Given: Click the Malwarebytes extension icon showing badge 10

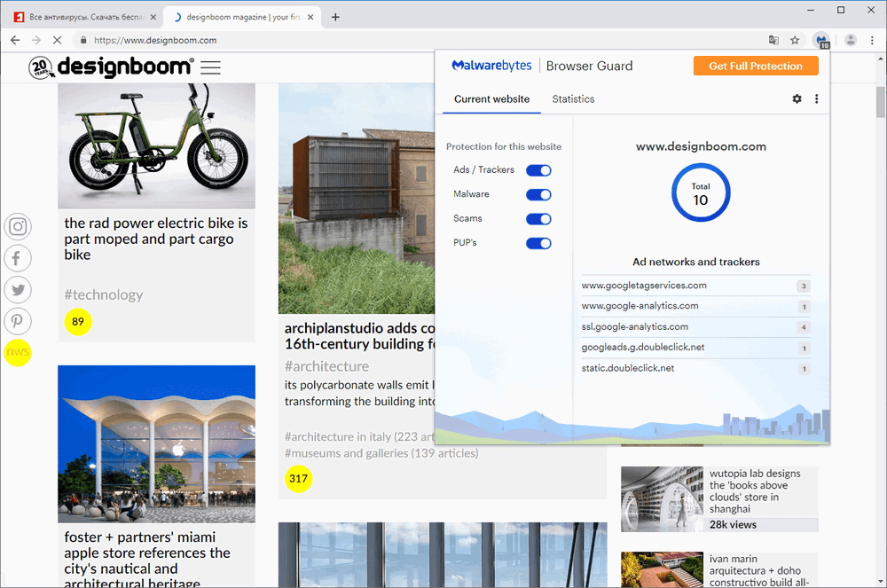Looking at the screenshot, I should pos(821,40).
